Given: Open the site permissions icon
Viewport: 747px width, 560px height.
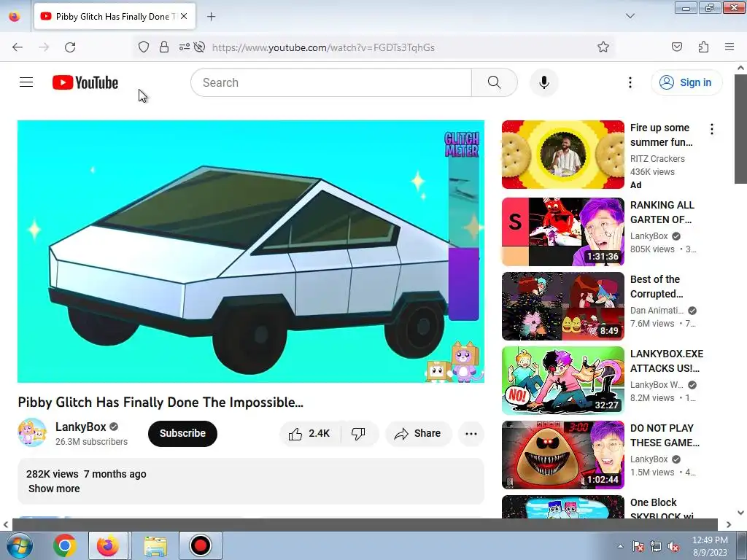Looking at the screenshot, I should coord(184,47).
